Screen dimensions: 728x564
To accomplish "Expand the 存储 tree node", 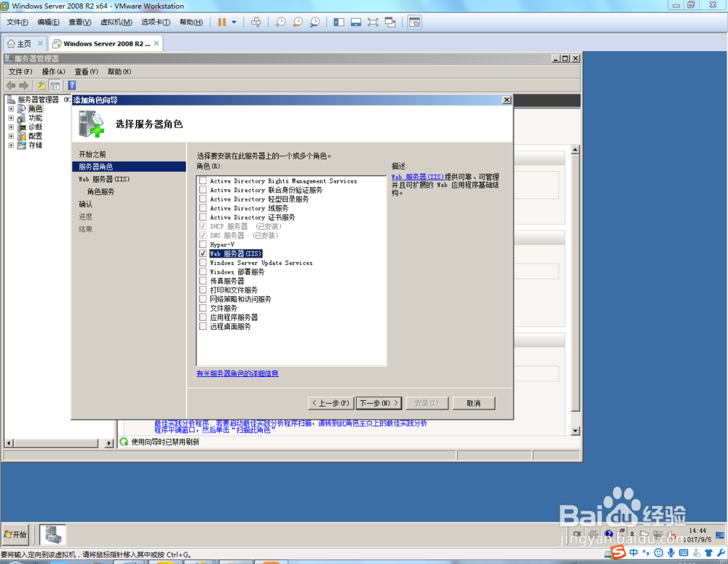I will [11, 146].
